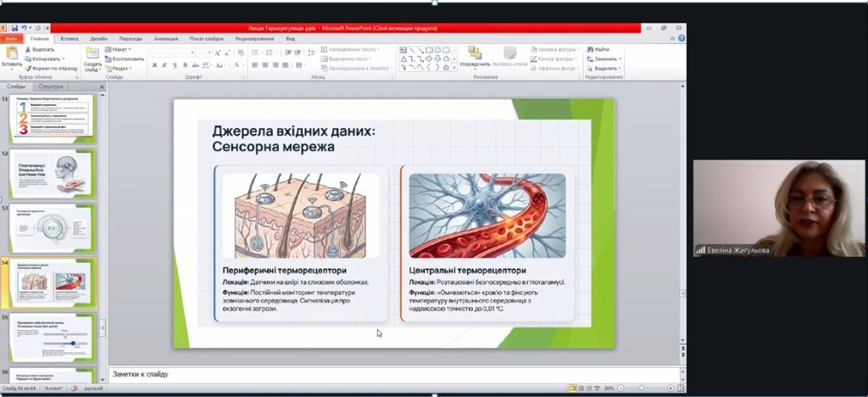Select slide 52 thumbnail about hypothalamus
The width and height of the screenshot is (868, 397).
coord(53,174)
